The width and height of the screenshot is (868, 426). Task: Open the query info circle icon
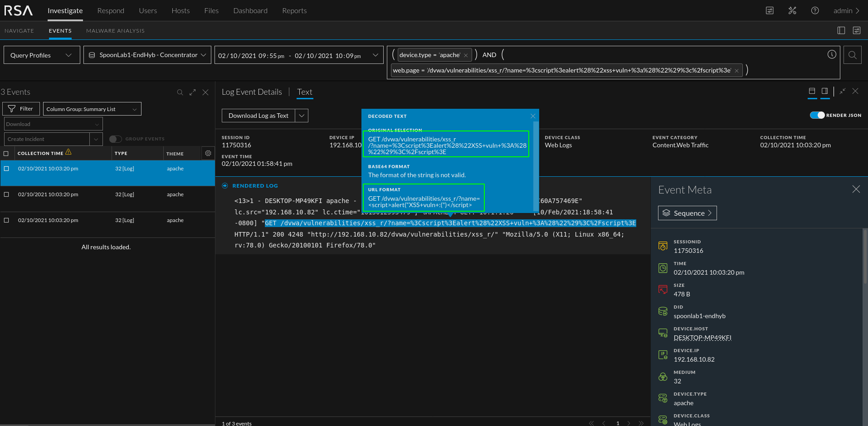[832, 54]
